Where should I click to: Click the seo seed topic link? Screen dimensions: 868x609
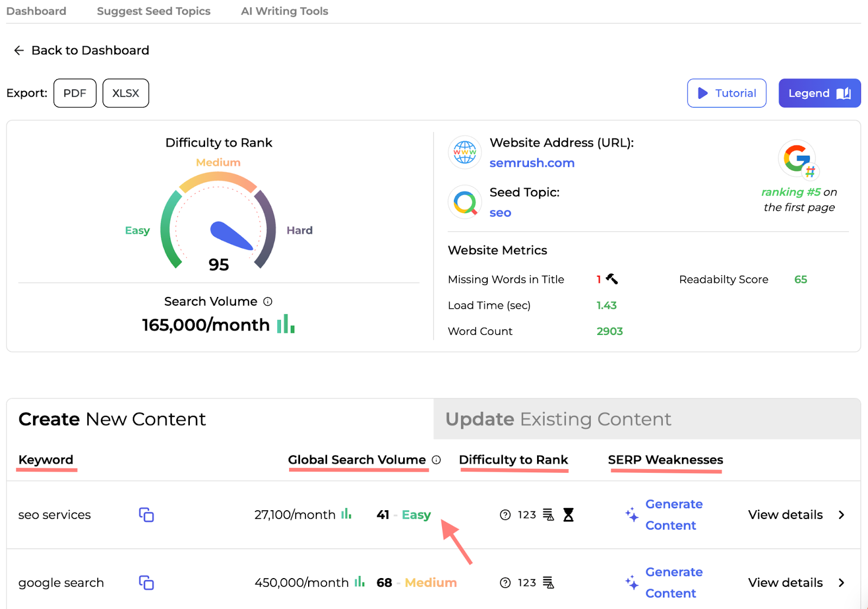tap(500, 213)
